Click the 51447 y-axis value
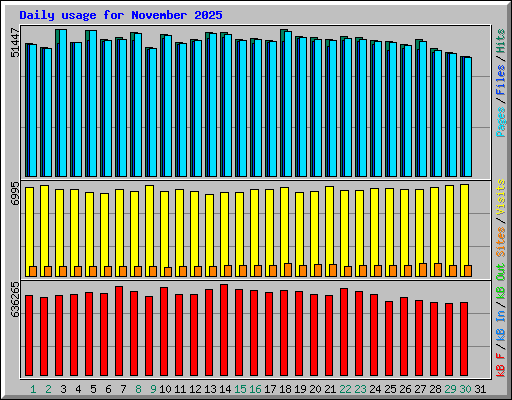Image resolution: width=512 pixels, height=400 pixels. click(15, 43)
